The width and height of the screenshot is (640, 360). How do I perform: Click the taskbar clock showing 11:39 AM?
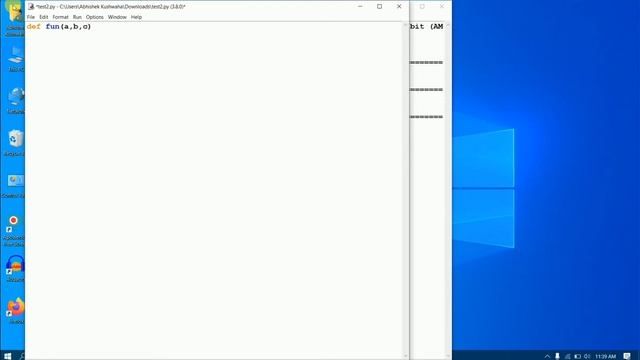tap(605, 356)
